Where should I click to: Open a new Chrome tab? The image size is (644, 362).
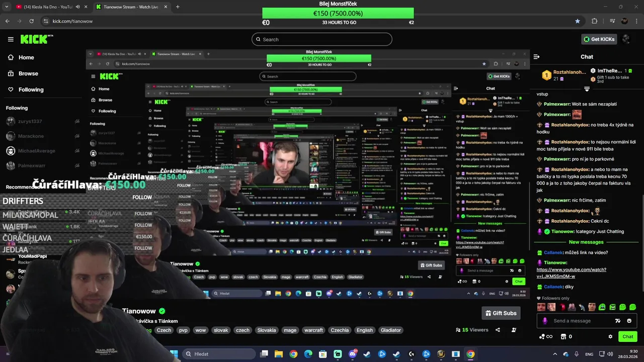178,7
